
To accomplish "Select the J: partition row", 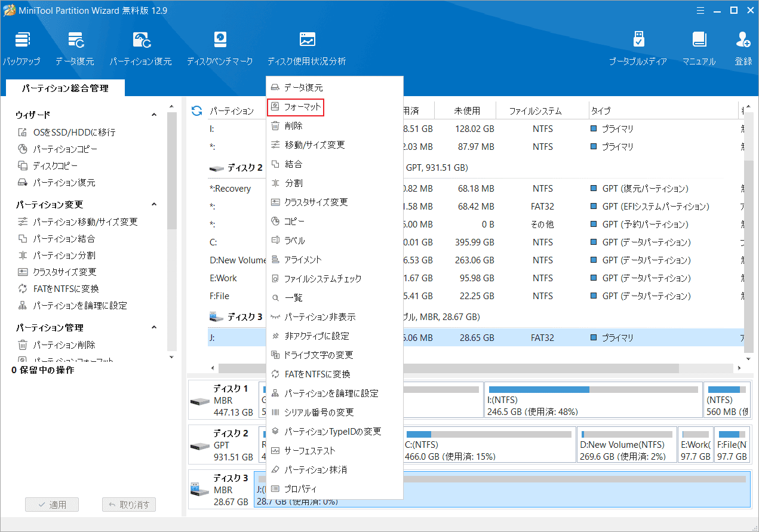I will [475, 338].
